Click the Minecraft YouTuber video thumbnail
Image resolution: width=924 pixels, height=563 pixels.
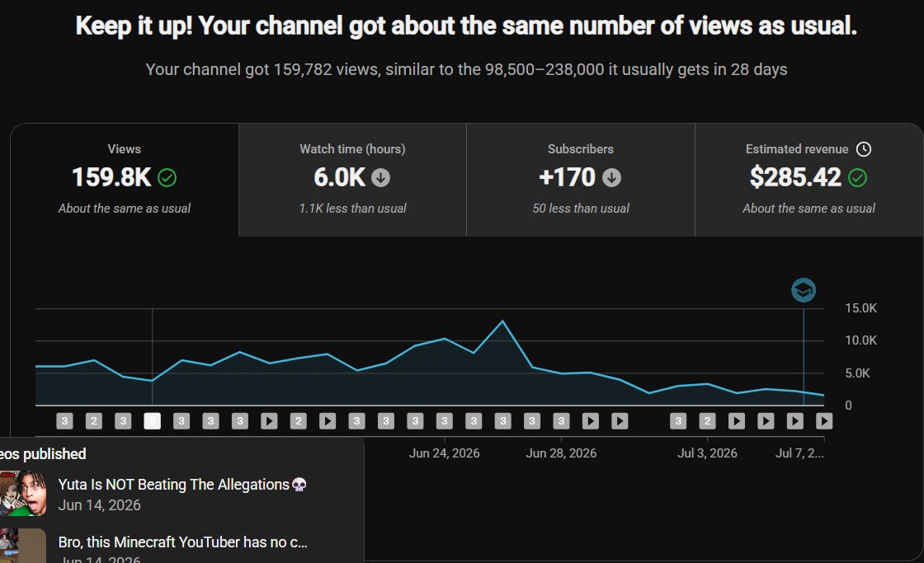[x=23, y=546]
